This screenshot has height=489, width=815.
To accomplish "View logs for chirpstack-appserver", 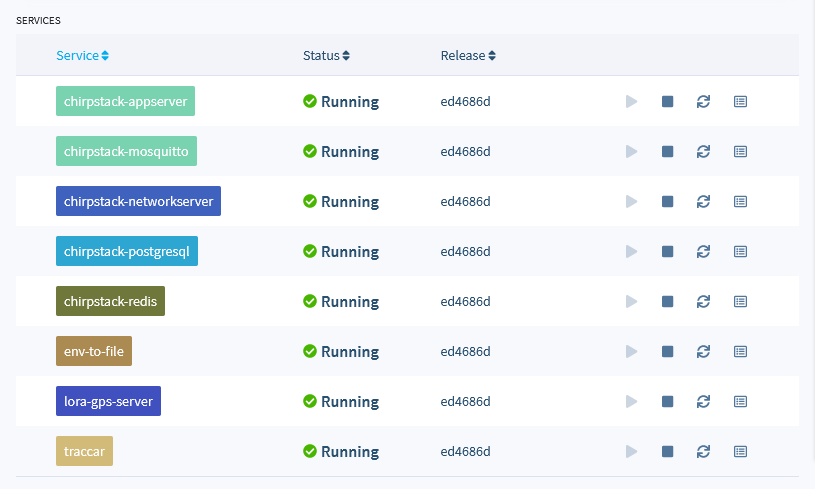I will point(740,101).
